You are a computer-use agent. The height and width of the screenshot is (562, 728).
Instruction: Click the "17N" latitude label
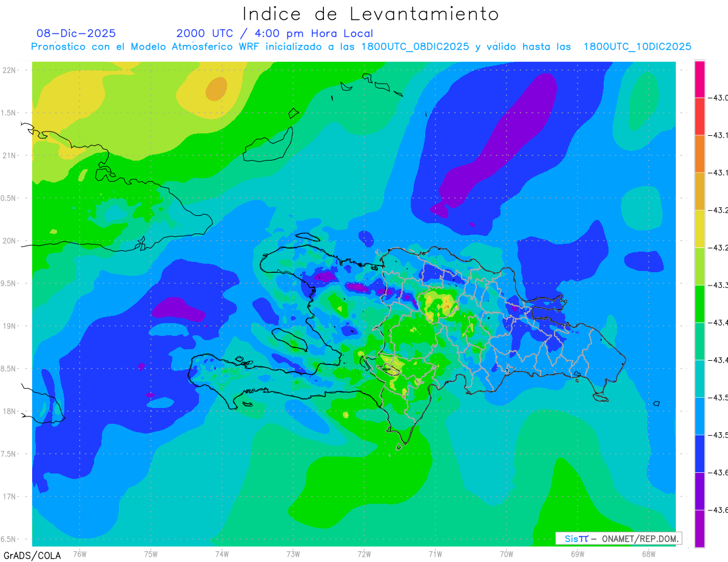(9, 497)
